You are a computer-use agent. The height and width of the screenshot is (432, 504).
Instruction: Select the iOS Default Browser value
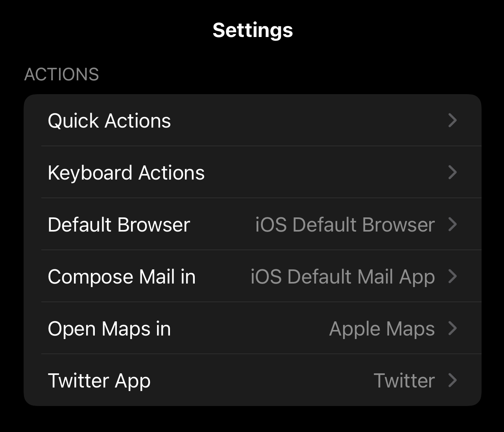coord(345,224)
